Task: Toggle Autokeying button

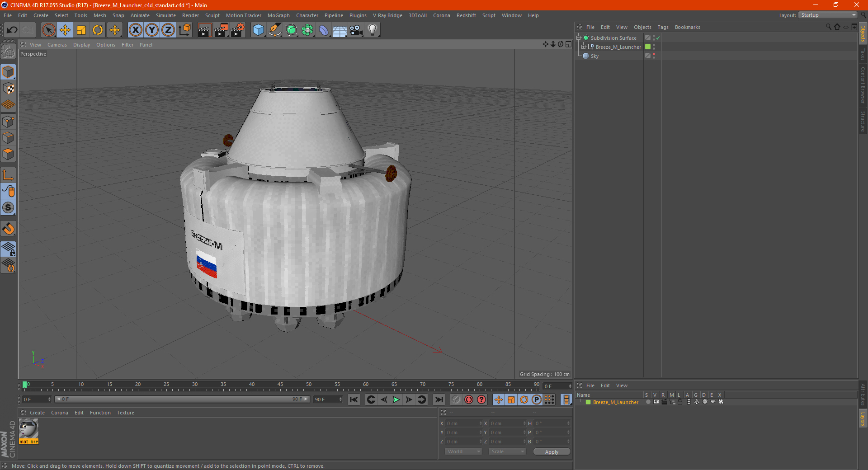Action: pyautogui.click(x=469, y=399)
